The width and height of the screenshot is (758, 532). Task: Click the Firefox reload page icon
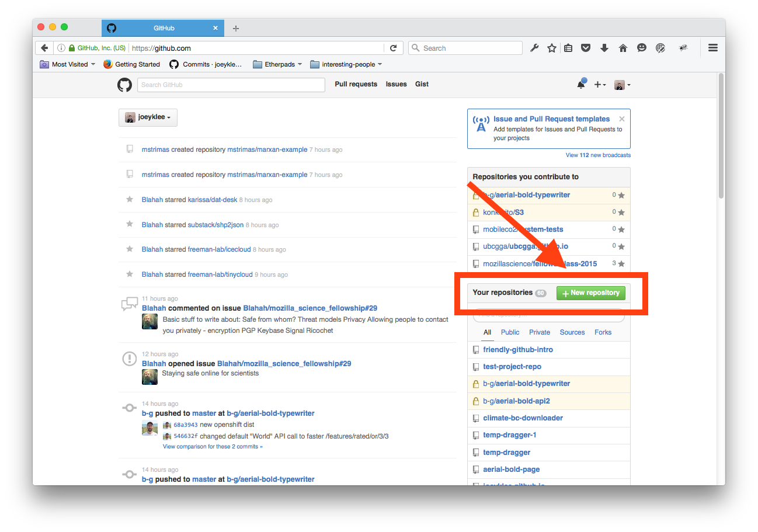(x=393, y=48)
